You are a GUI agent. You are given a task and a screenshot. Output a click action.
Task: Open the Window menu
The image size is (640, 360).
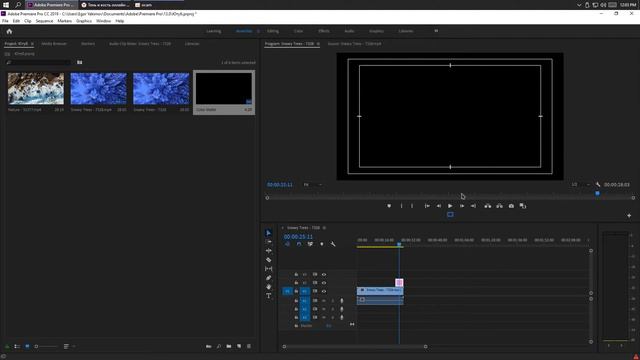click(x=103, y=21)
